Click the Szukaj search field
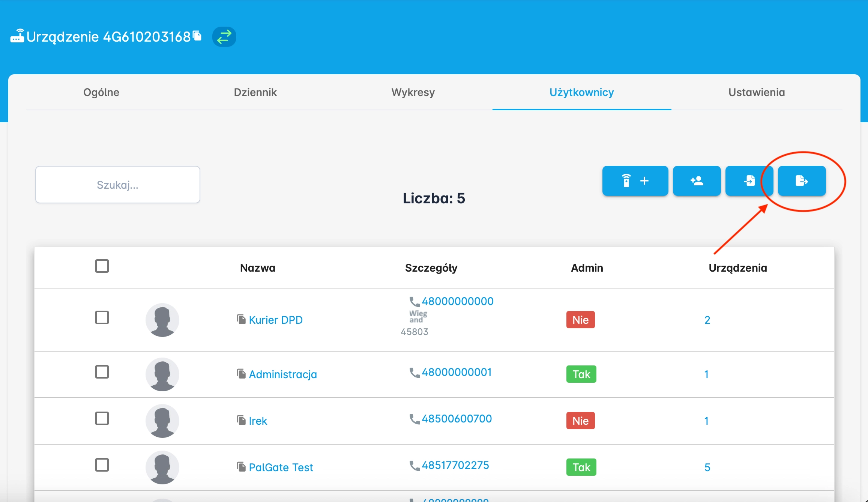 118,185
